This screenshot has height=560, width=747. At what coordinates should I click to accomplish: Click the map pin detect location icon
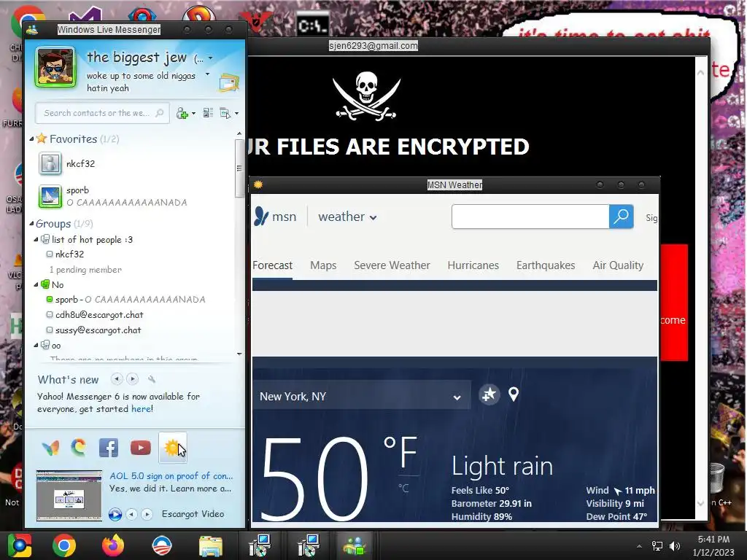(x=514, y=394)
